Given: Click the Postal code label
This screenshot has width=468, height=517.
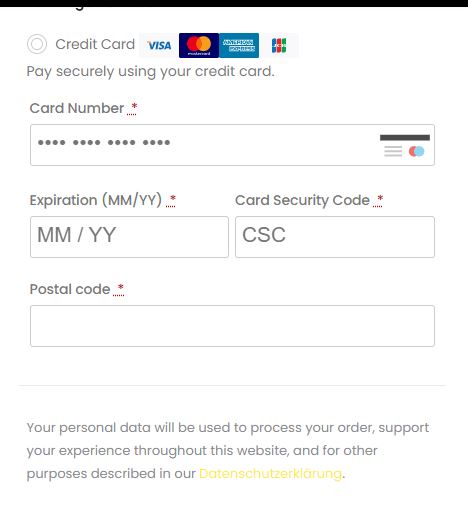Looking at the screenshot, I should pos(70,289).
